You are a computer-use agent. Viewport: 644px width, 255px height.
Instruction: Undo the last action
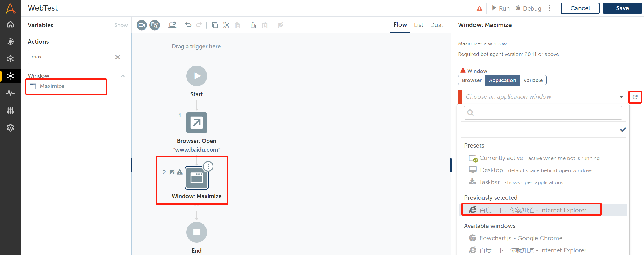(188, 25)
